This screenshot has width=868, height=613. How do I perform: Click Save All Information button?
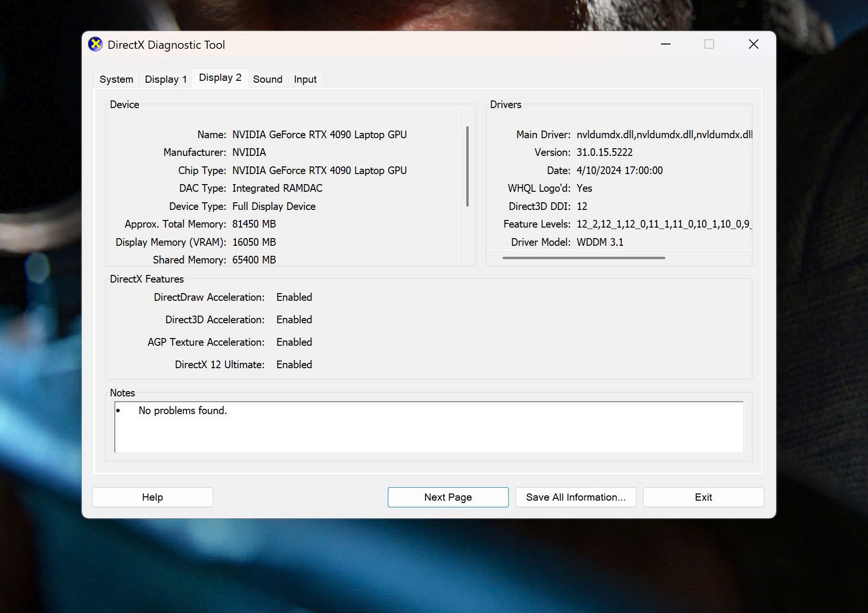[576, 497]
